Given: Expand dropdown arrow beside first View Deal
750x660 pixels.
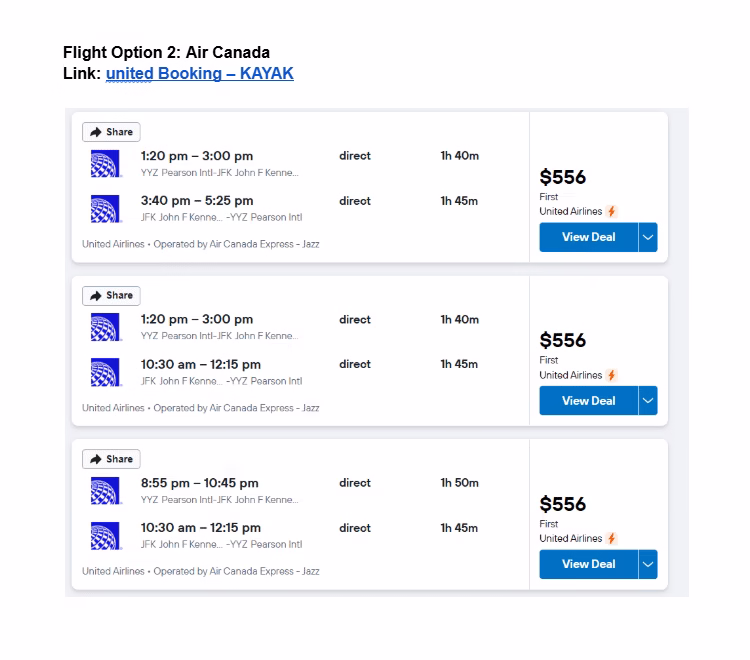Looking at the screenshot, I should coord(648,237).
